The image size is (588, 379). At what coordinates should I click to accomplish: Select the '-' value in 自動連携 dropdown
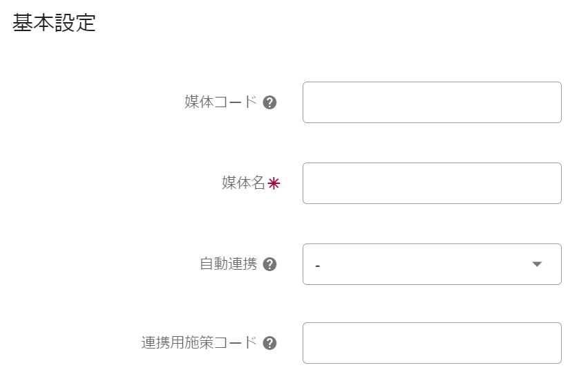(317, 265)
